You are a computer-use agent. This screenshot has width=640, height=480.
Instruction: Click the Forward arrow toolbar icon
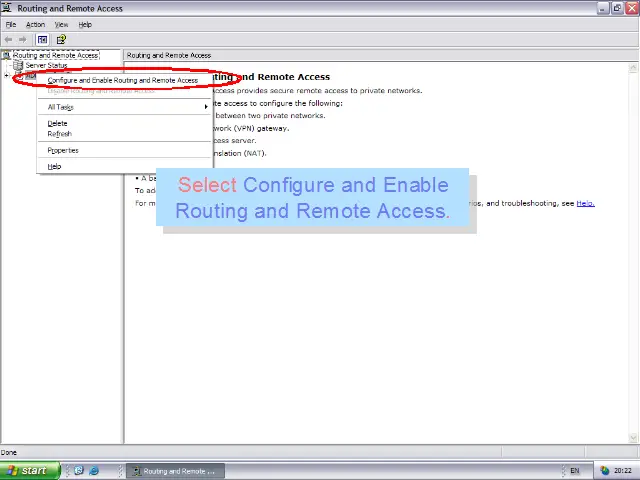(x=23, y=40)
